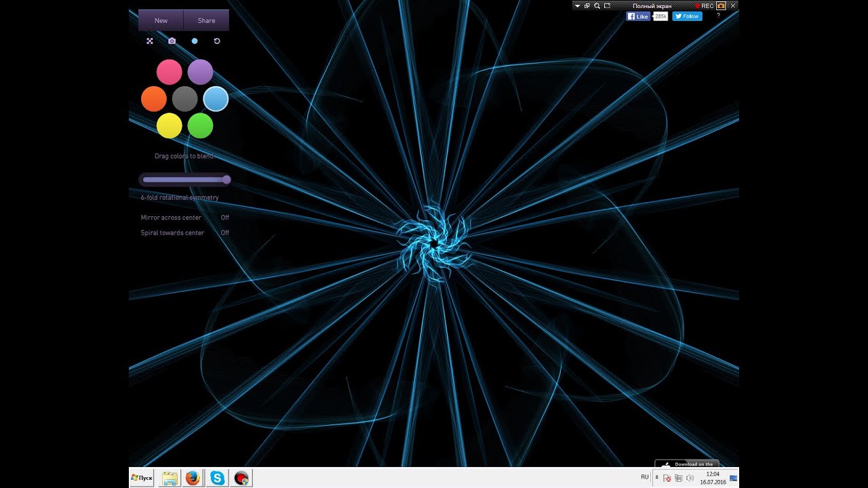The height and width of the screenshot is (488, 868).
Task: Open the screen recorder taskbar icon
Action: pyautogui.click(x=241, y=479)
